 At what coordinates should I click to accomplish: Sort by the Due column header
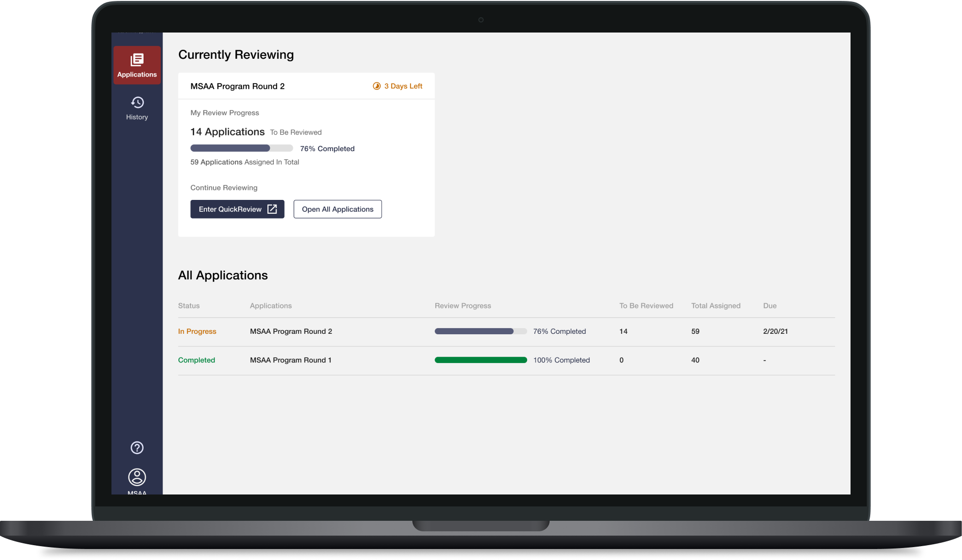[769, 306]
